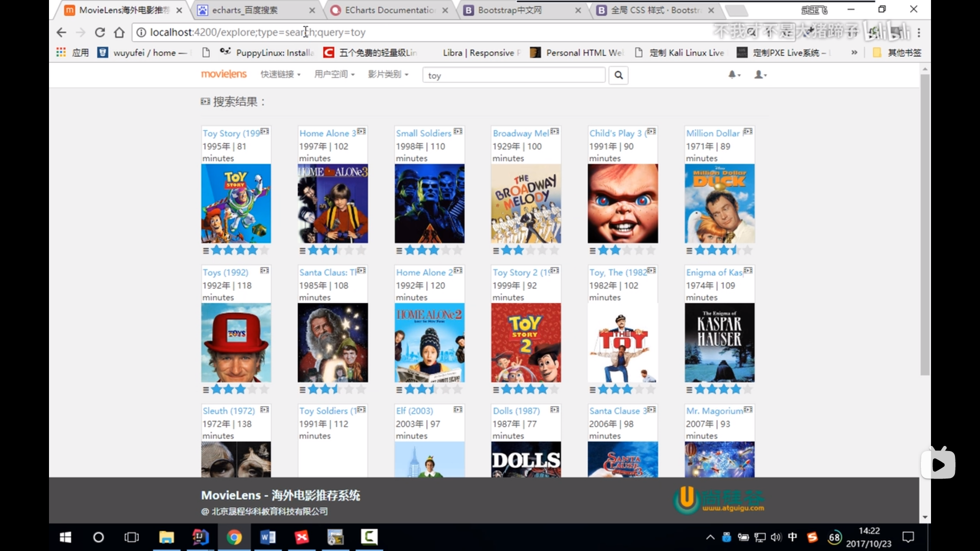
Task: Go to browser home page icon
Action: tap(119, 32)
